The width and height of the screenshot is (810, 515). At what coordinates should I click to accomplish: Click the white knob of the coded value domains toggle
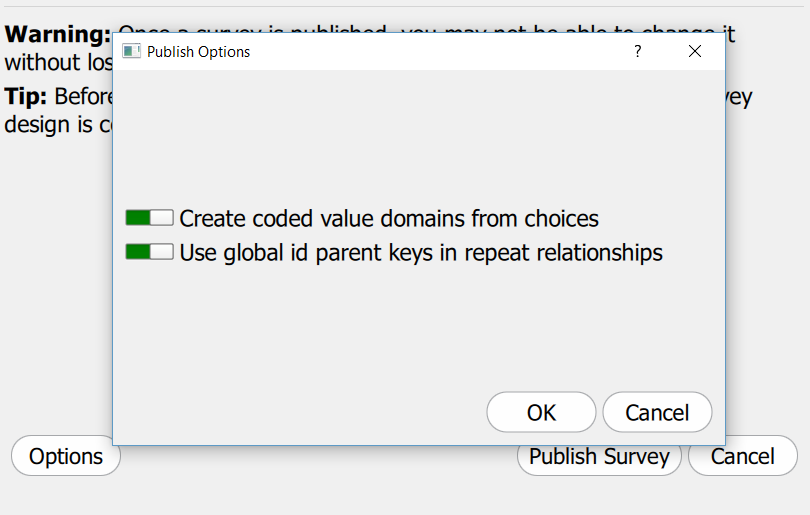(162, 218)
